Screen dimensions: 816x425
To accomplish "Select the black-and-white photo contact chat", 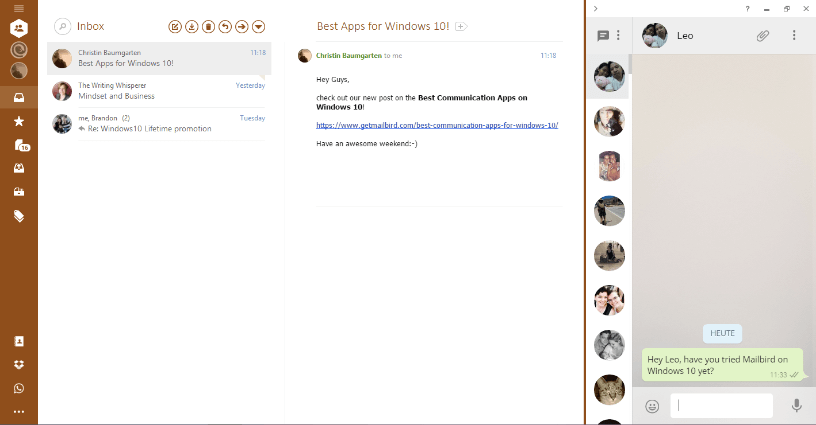I will pyautogui.click(x=609, y=345).
